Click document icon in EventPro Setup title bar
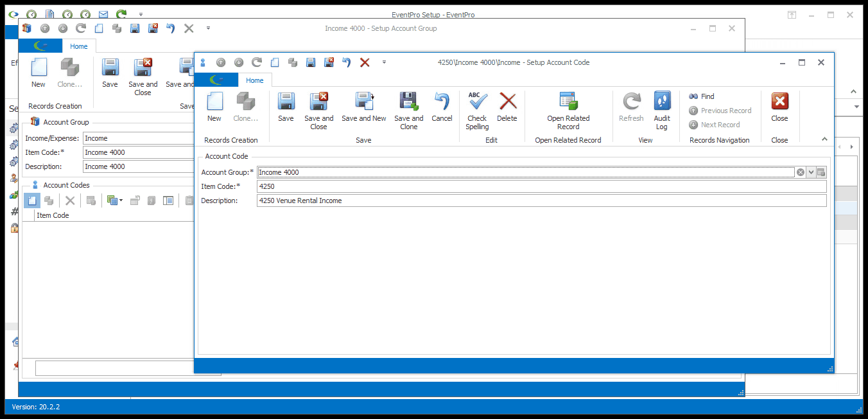The width and height of the screenshot is (868, 419). point(49,14)
